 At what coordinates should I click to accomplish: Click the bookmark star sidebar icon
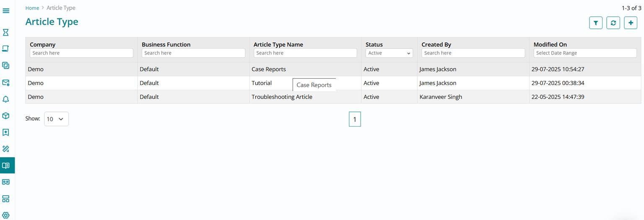pyautogui.click(x=6, y=132)
